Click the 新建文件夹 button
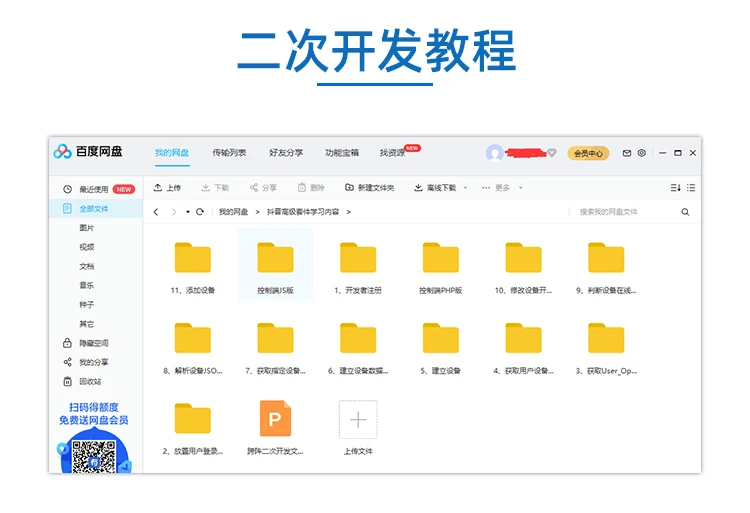Viewport: 750px width, 513px height. [x=370, y=187]
